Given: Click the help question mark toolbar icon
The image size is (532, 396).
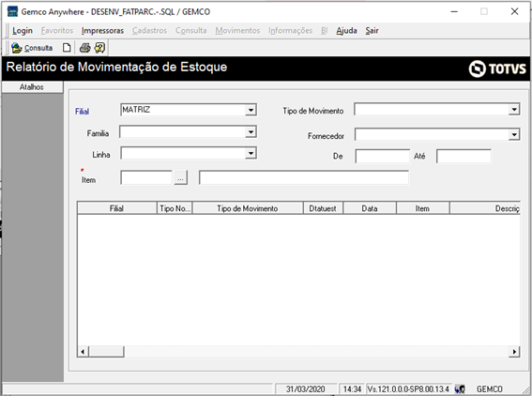Looking at the screenshot, I should pos(99,48).
